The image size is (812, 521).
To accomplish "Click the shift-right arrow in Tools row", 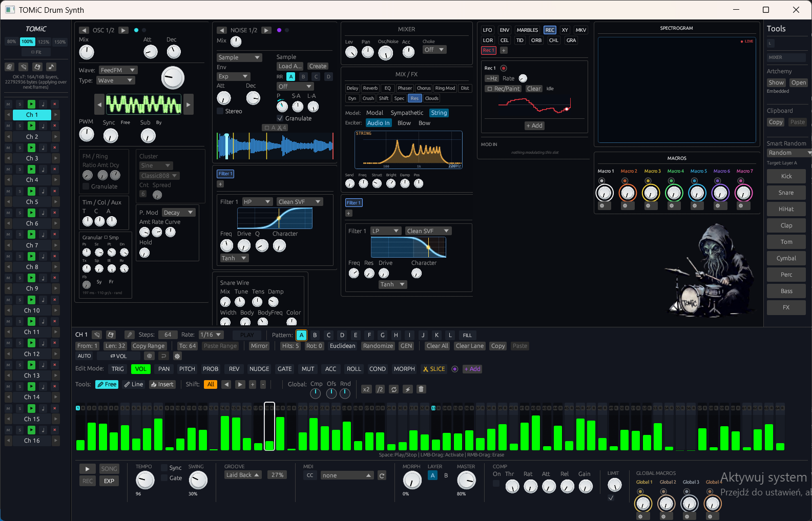I will [x=240, y=384].
